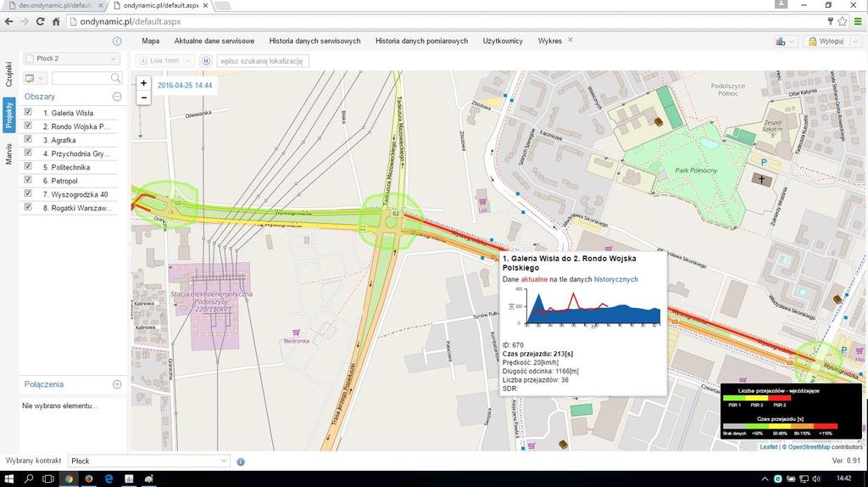Click the sidebar filter text field
Screen dimensions: 868x487
coord(81,78)
